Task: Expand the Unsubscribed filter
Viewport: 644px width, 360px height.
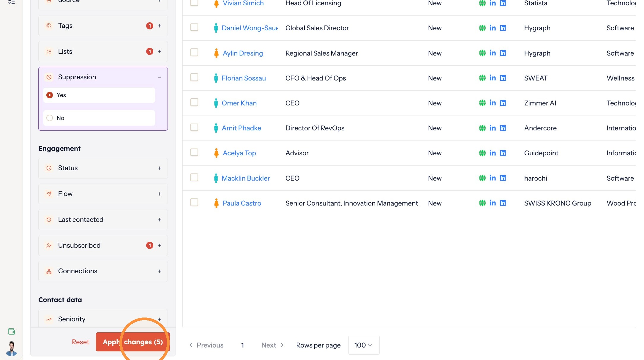Action: point(160,245)
